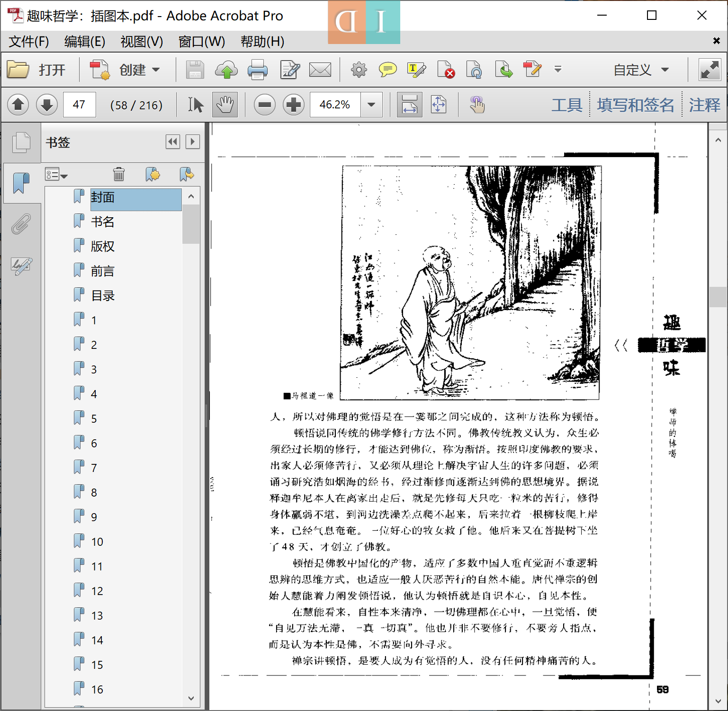The height and width of the screenshot is (711, 728).
Task: Open the zoom level dropdown arrow
Action: pos(372,105)
